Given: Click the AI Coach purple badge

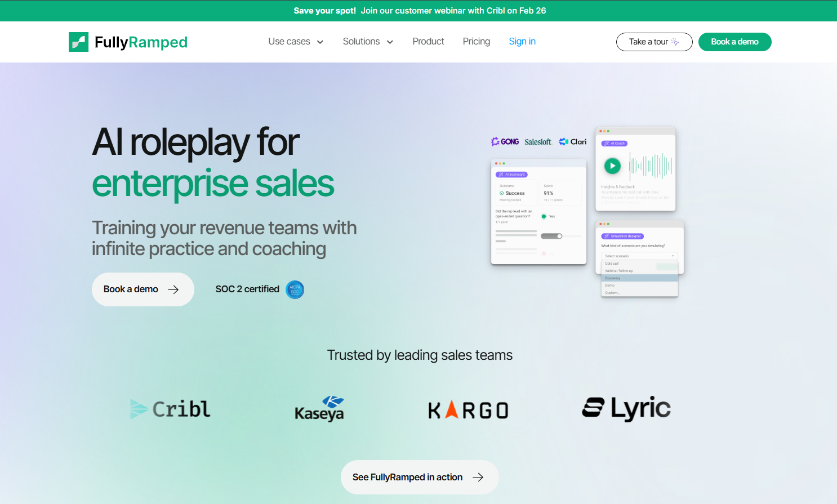Looking at the screenshot, I should coord(614,144).
